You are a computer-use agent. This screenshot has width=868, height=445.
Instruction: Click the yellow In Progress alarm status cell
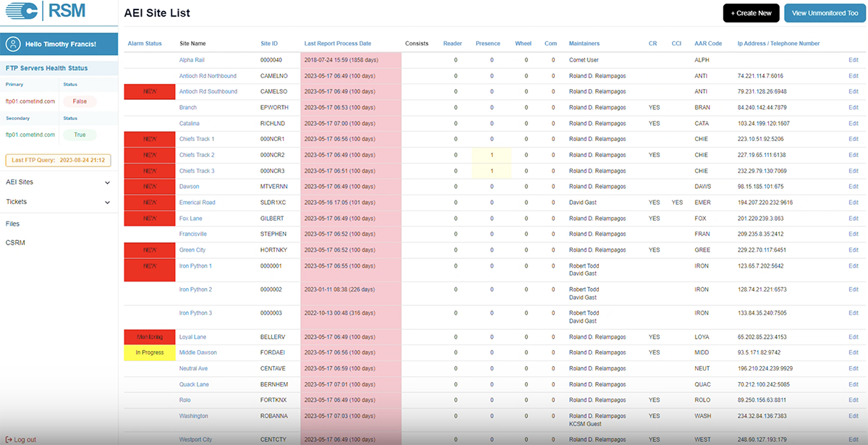click(x=150, y=352)
